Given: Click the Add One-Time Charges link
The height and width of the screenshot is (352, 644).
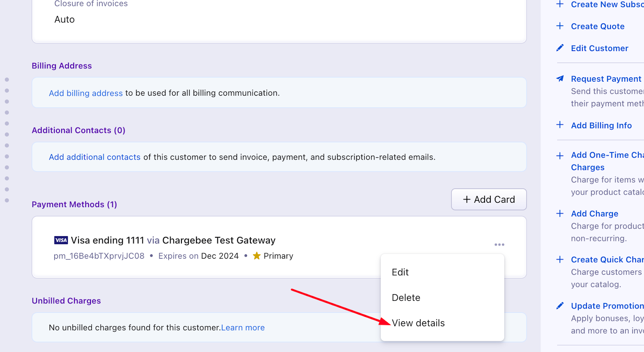Looking at the screenshot, I should (x=607, y=161).
